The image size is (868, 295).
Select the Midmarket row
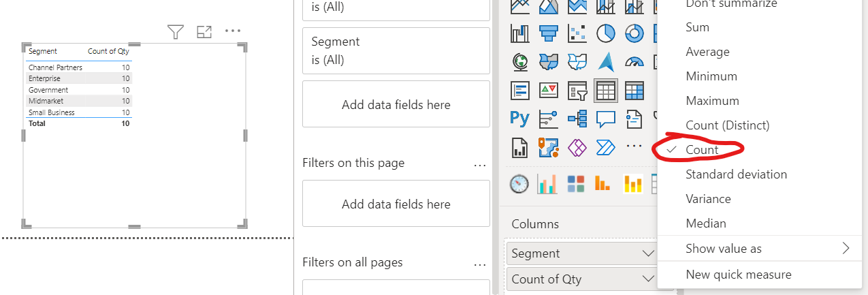[79, 101]
